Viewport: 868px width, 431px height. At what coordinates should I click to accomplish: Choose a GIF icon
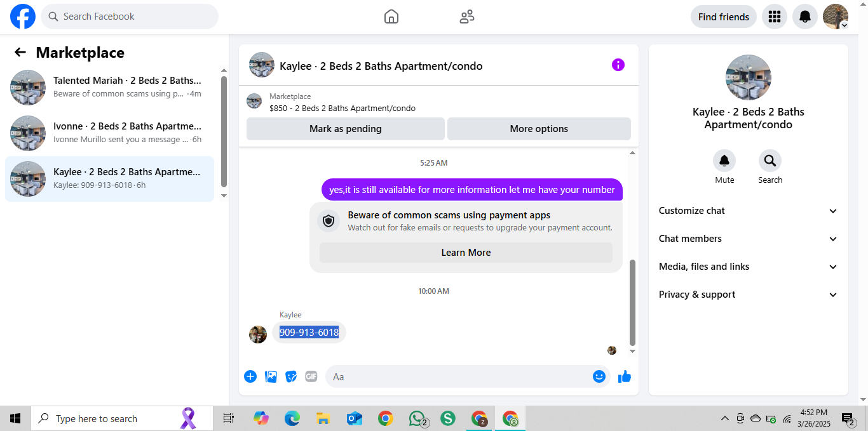tap(311, 376)
